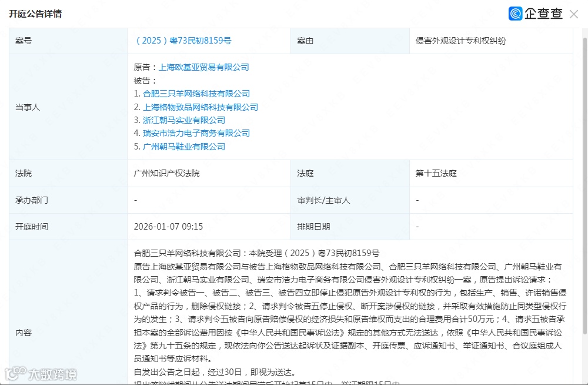This screenshot has width=588, height=385.
Task: Select the hearing time 2026-01-07 09:15
Action: pyautogui.click(x=168, y=227)
